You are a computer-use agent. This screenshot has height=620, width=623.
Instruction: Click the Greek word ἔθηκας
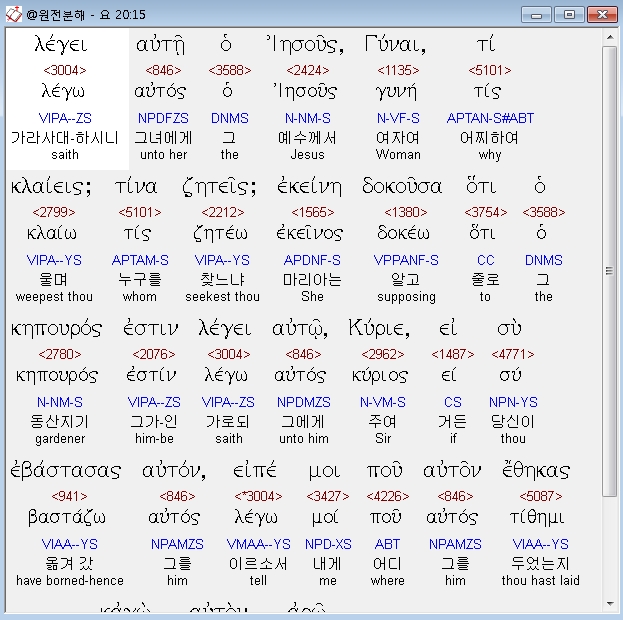(x=536, y=471)
